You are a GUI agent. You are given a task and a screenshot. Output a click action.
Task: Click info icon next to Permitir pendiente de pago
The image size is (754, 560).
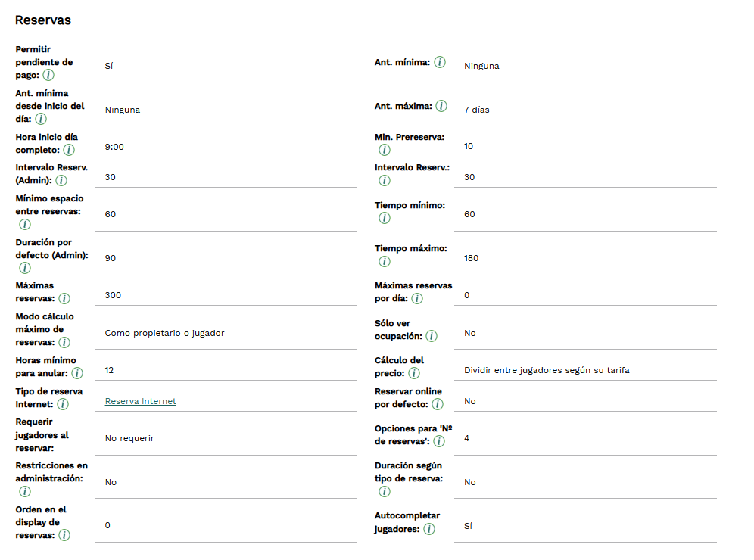pyautogui.click(x=48, y=75)
